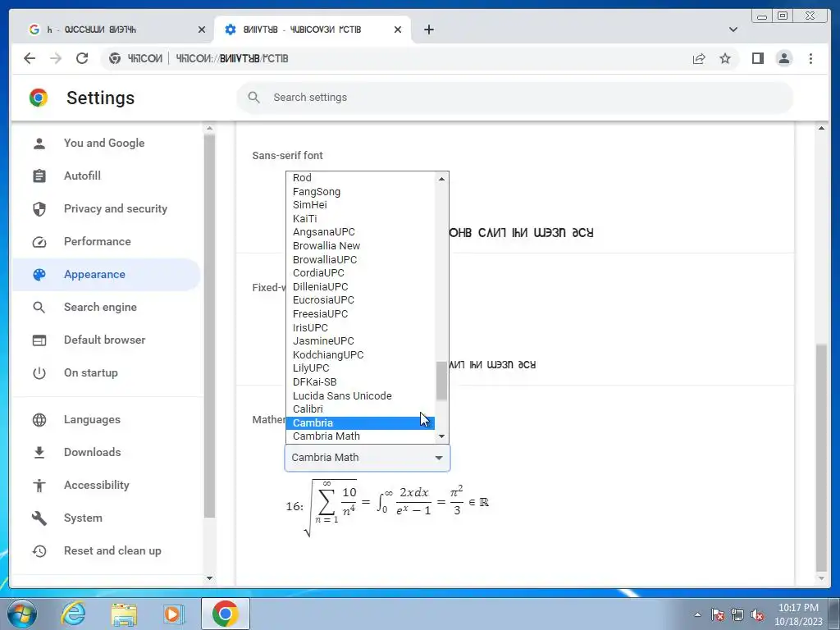
Task: Click the palette icon beside Appearance
Action: coord(39,274)
